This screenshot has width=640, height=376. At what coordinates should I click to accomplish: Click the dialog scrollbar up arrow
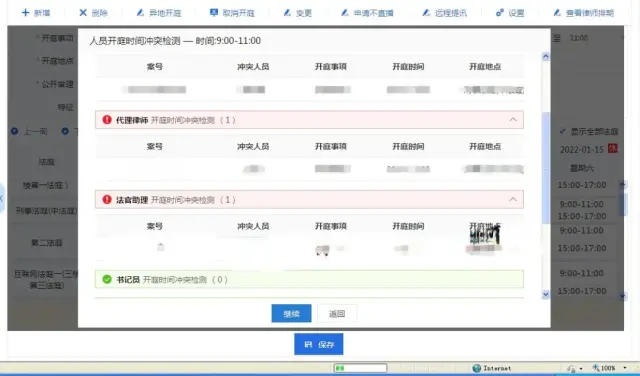tap(546, 57)
